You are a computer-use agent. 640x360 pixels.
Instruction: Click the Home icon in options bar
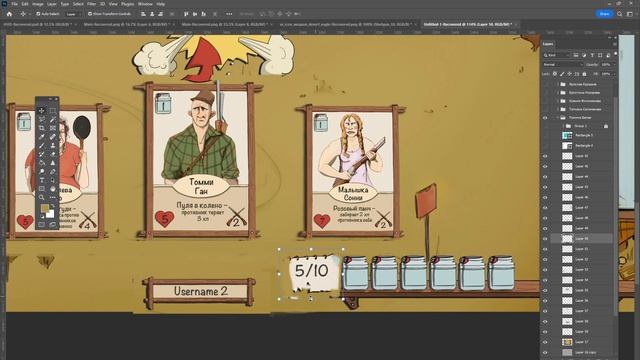coord(9,14)
